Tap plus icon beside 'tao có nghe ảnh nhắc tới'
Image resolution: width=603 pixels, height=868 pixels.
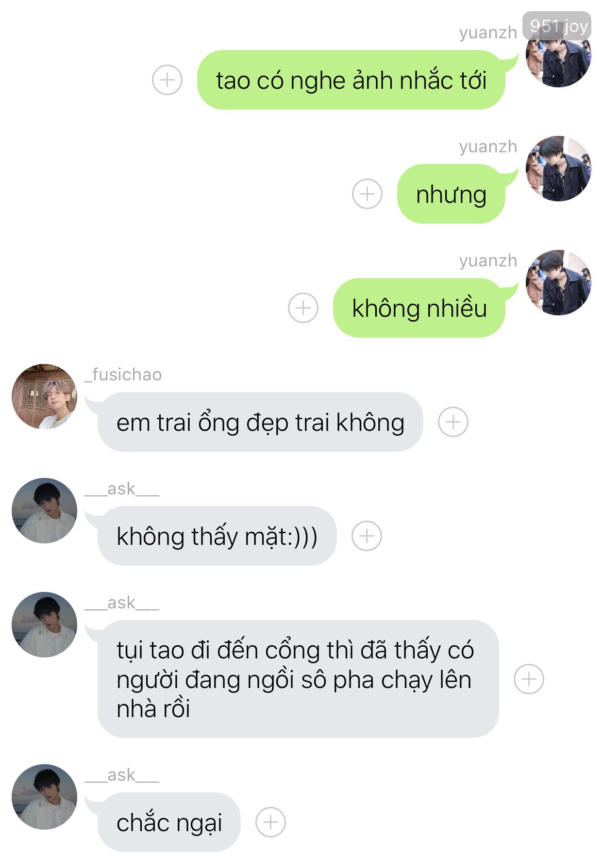pyautogui.click(x=167, y=80)
